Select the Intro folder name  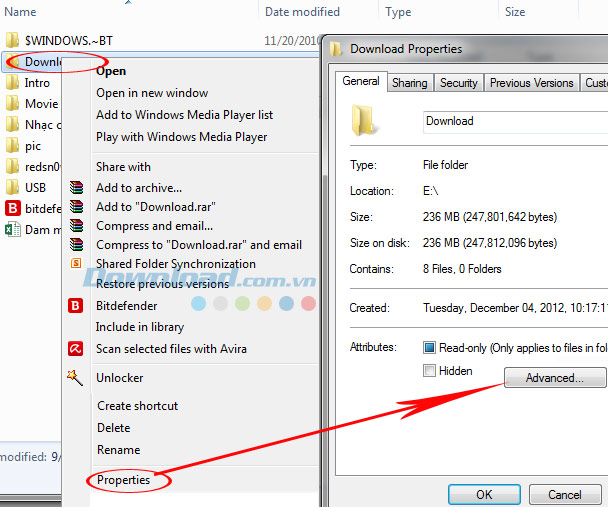(37, 83)
